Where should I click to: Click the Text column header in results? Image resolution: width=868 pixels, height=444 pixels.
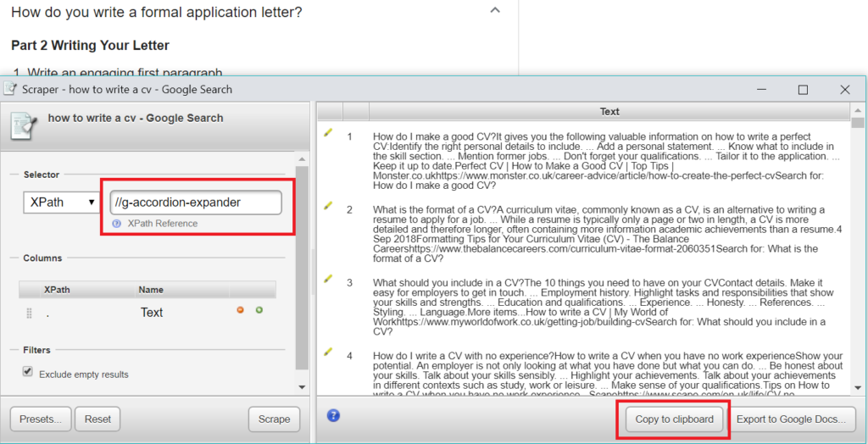click(609, 112)
